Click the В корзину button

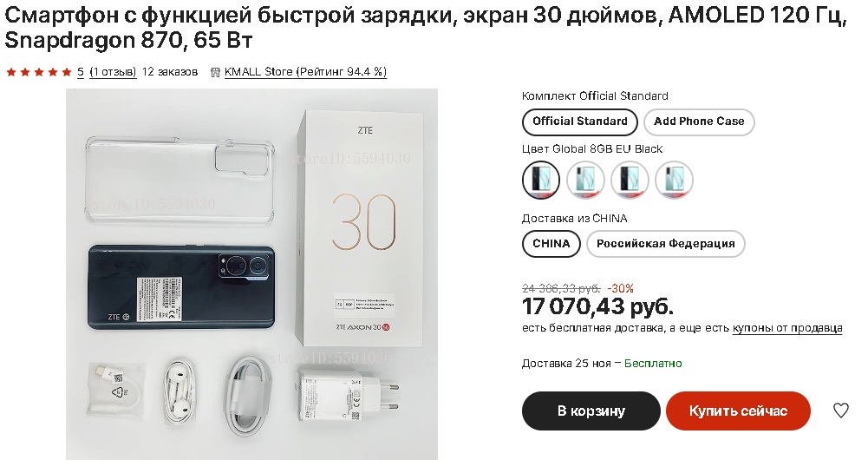[x=591, y=411]
